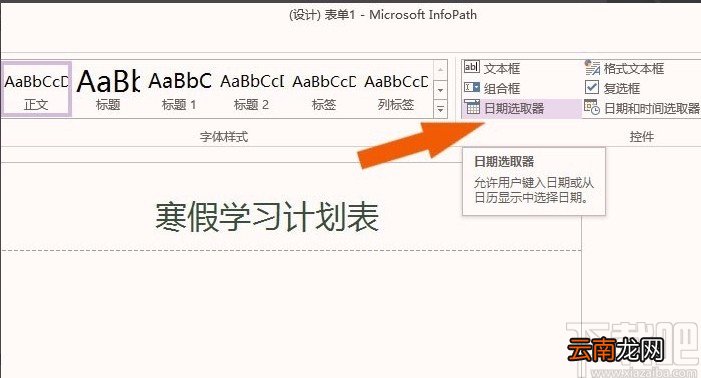701x378 pixels.
Task: Apply the 标题 1 font style
Action: pos(180,90)
